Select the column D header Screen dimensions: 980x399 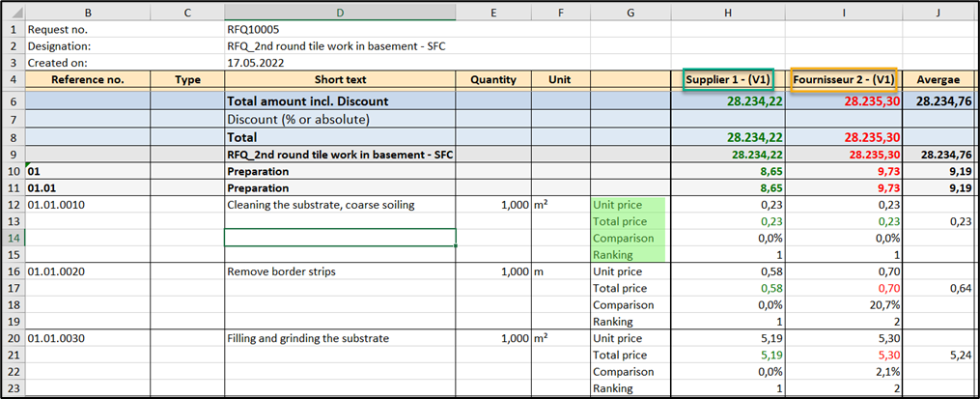[340, 13]
